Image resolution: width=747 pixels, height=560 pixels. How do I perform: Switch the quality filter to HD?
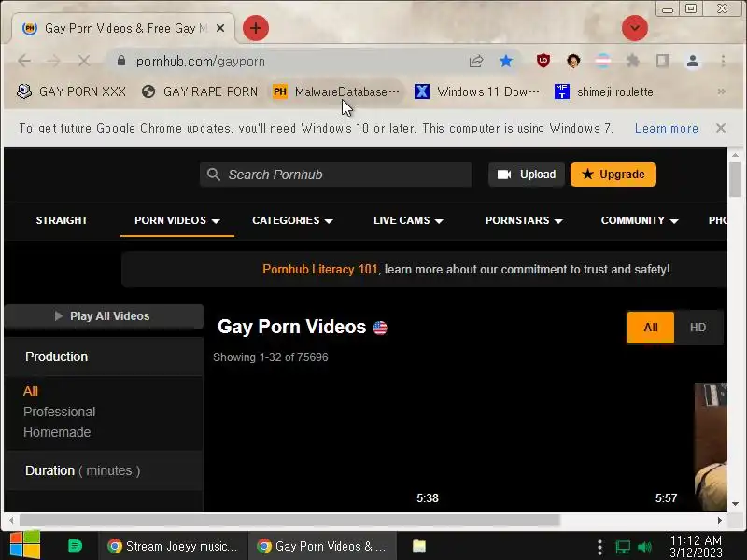coord(698,328)
